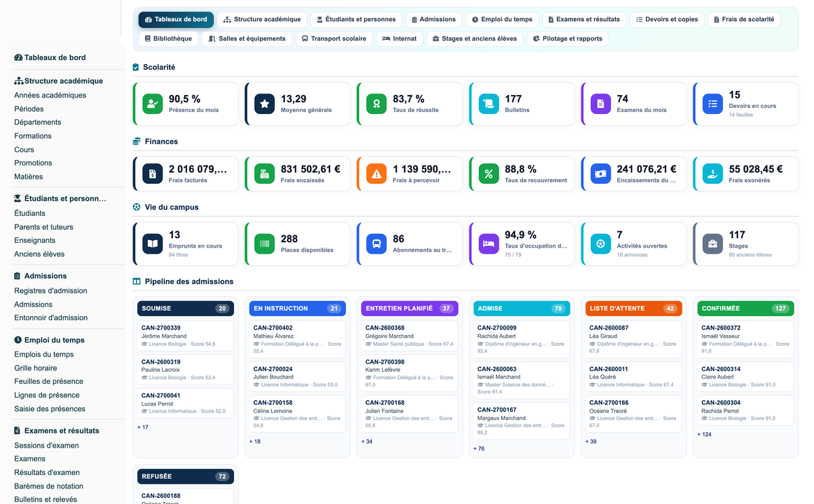
Task: Click the Soumise column header
Action: tap(185, 309)
